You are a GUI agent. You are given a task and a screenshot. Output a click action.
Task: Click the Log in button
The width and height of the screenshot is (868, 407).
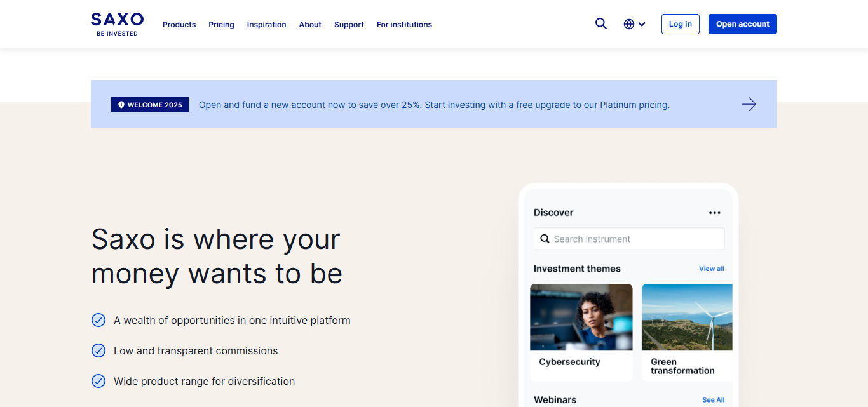coord(681,24)
